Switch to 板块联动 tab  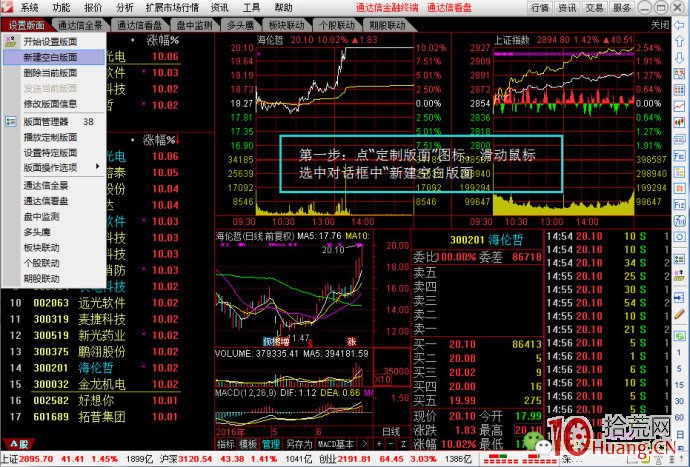click(x=286, y=25)
